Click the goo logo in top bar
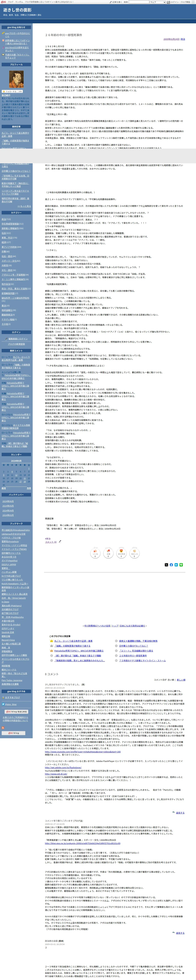This screenshot has height=980, width=196. 3,2
